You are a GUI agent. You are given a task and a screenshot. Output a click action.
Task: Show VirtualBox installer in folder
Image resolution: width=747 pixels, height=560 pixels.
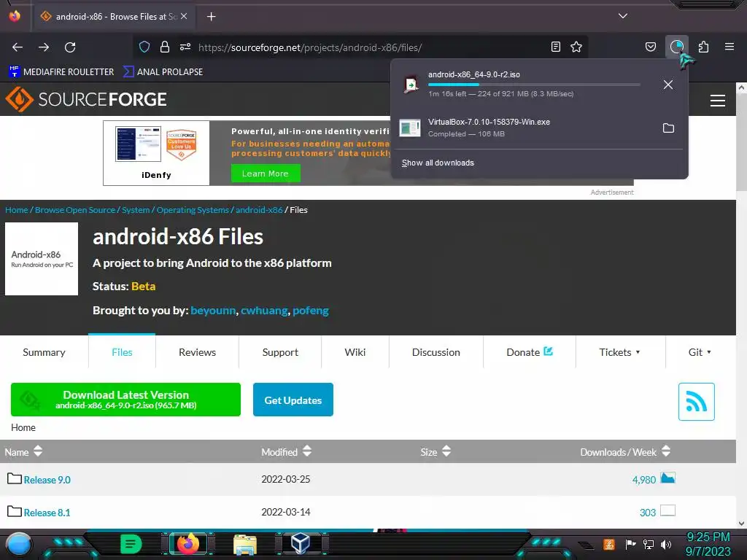click(668, 128)
